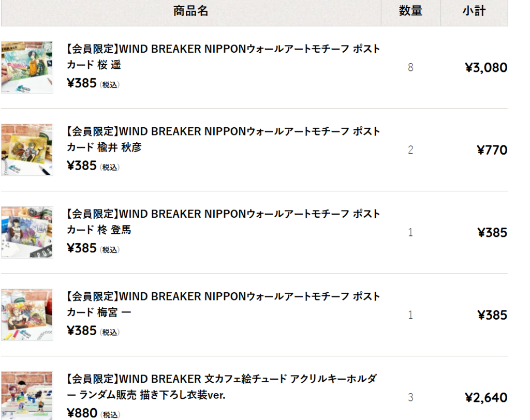Click the 小計 column header
Image resolution: width=530 pixels, height=420 pixels.
click(x=474, y=11)
